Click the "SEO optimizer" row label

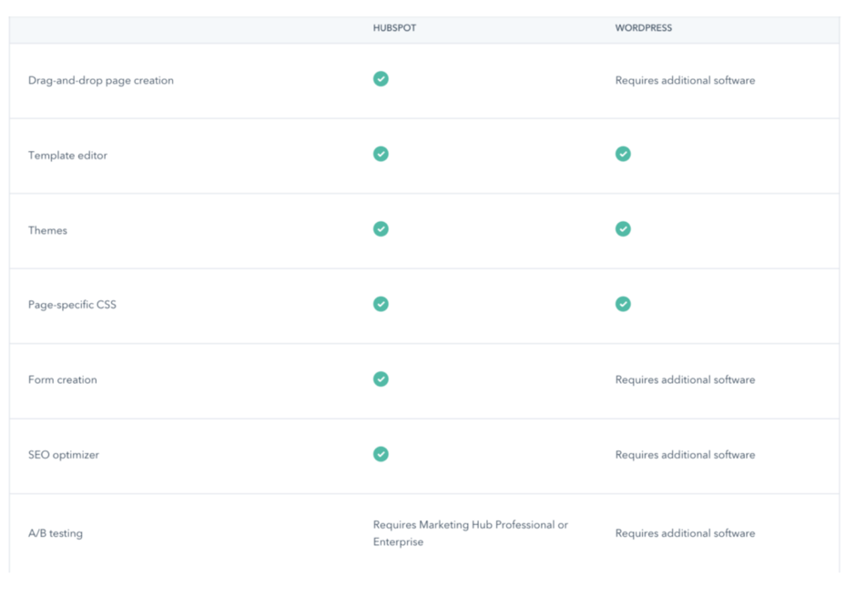point(64,455)
